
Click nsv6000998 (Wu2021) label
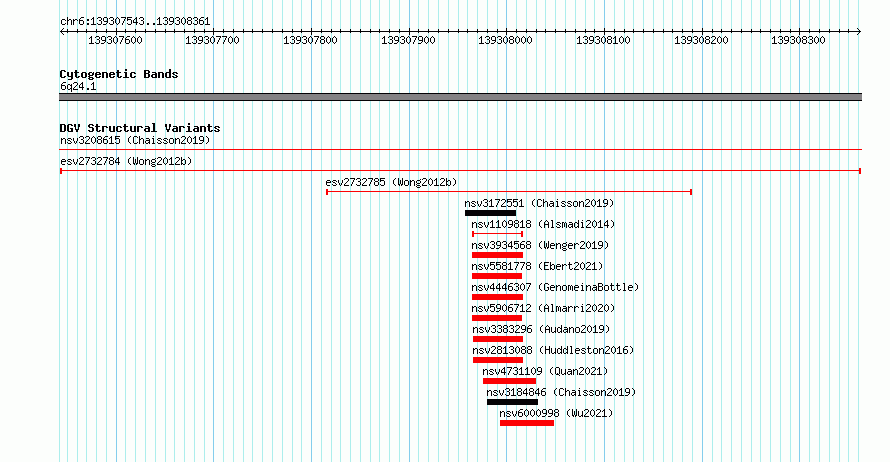(x=556, y=413)
